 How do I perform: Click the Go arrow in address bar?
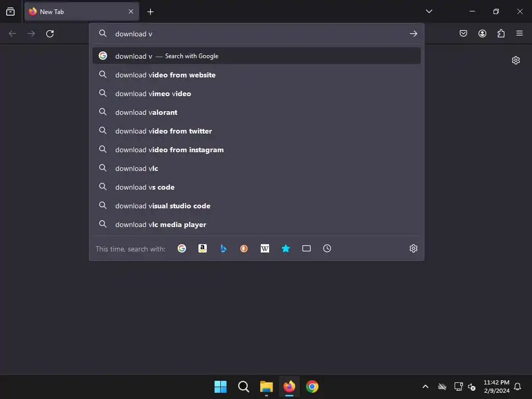(413, 34)
